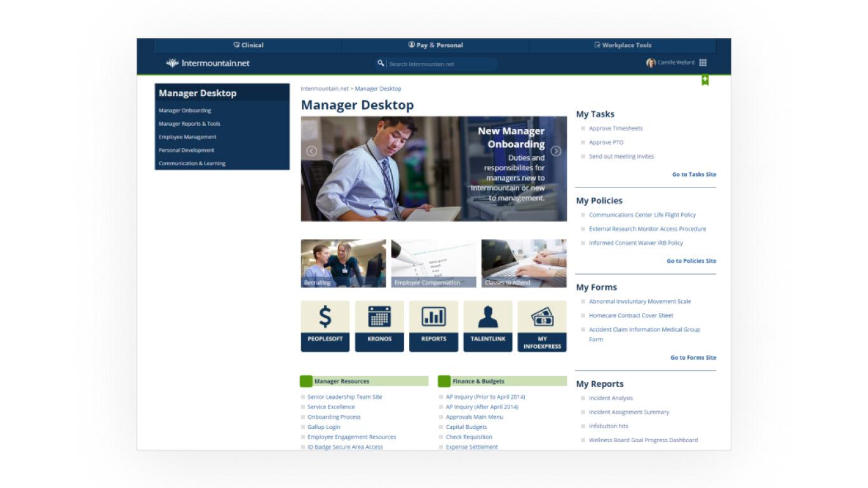Open the TalentLink person tile
The width and height of the screenshot is (868, 488).
pos(488,326)
